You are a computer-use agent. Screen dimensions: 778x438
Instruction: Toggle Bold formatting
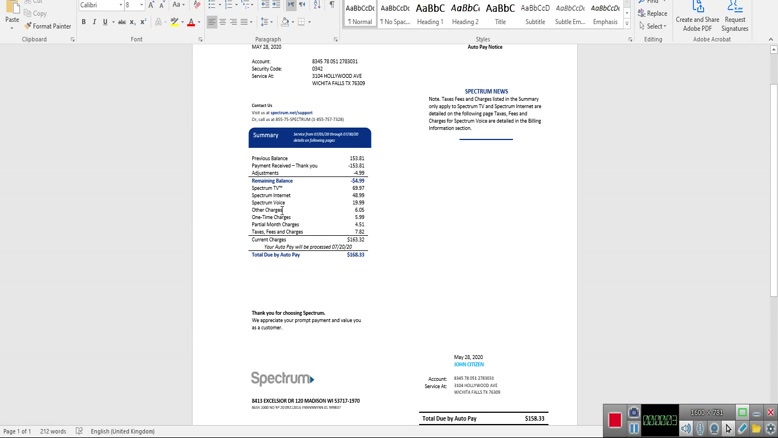click(x=84, y=22)
